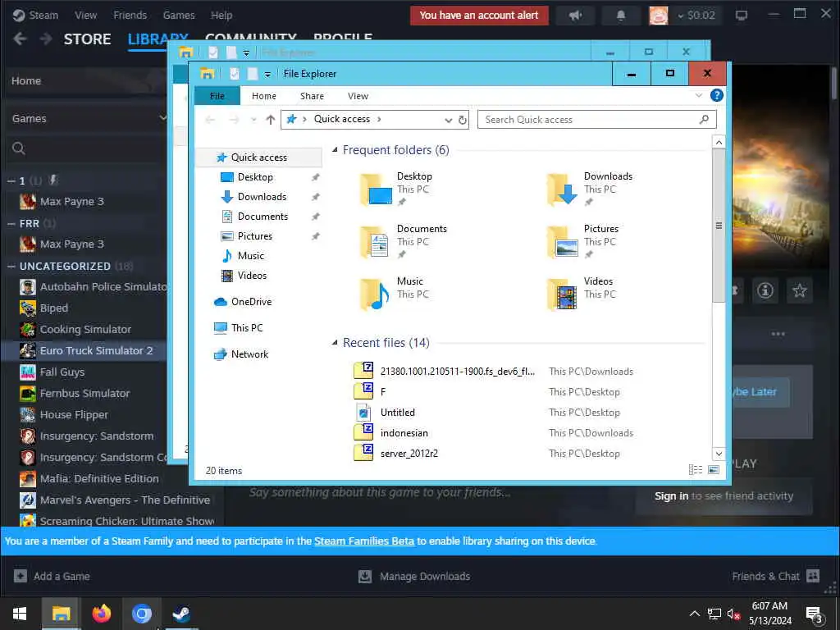The image size is (840, 630).
Task: Click search magnifier in Quick access box
Action: 704,119
